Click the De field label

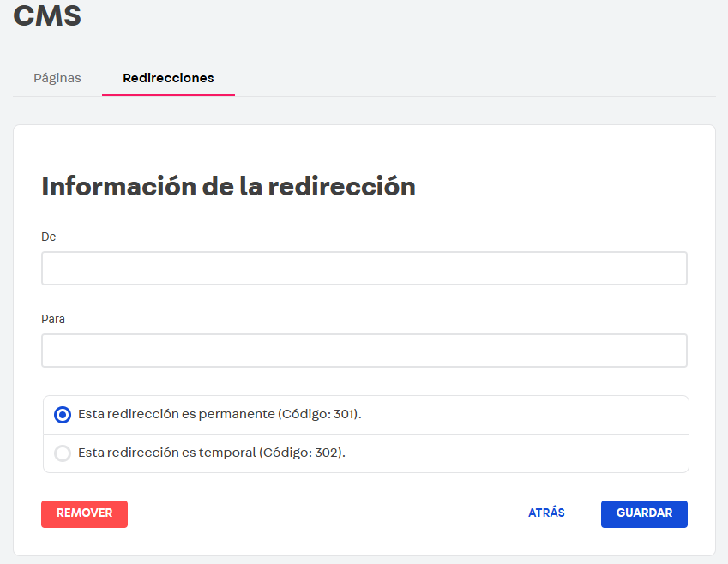coord(49,237)
